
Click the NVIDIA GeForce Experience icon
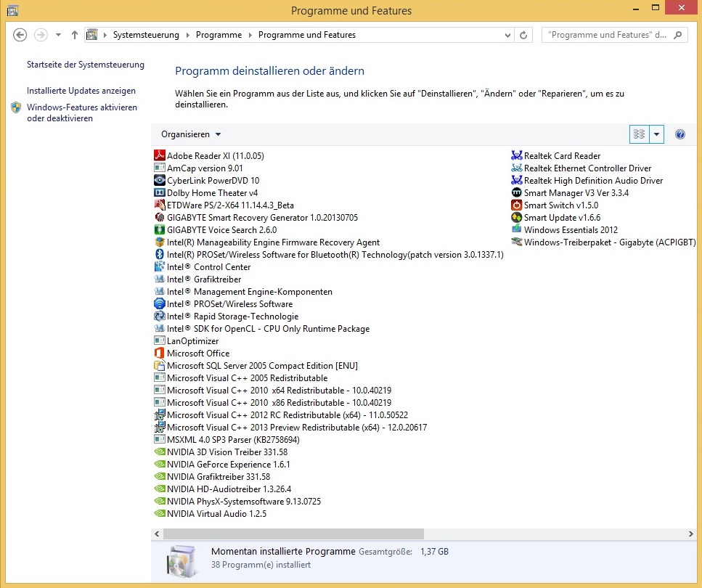160,464
